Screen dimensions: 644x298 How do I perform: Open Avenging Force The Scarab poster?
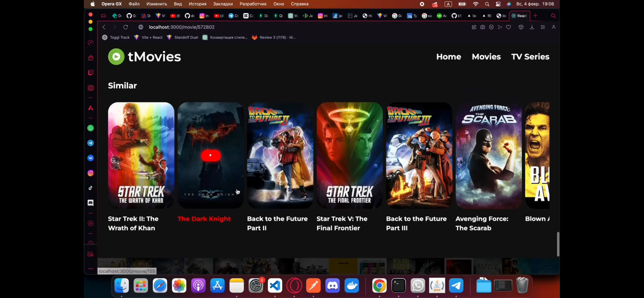[489, 155]
